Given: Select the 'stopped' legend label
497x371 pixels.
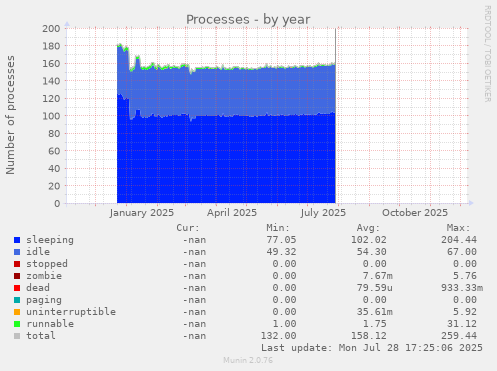Looking at the screenshot, I should [x=47, y=264].
